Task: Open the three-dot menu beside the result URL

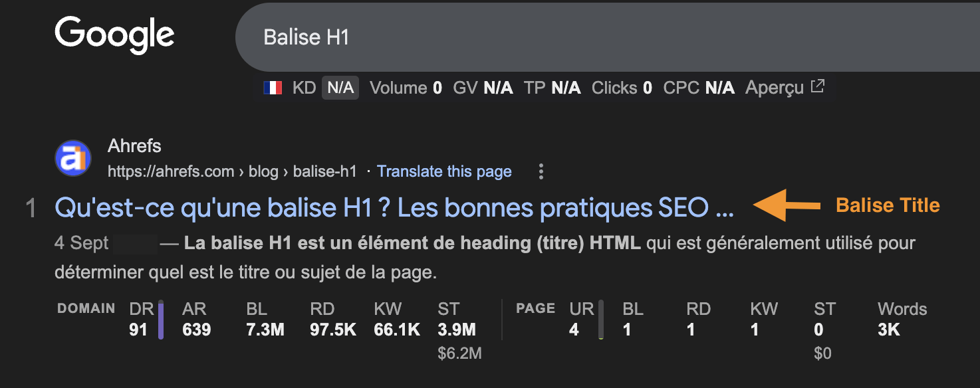Action: tap(541, 171)
